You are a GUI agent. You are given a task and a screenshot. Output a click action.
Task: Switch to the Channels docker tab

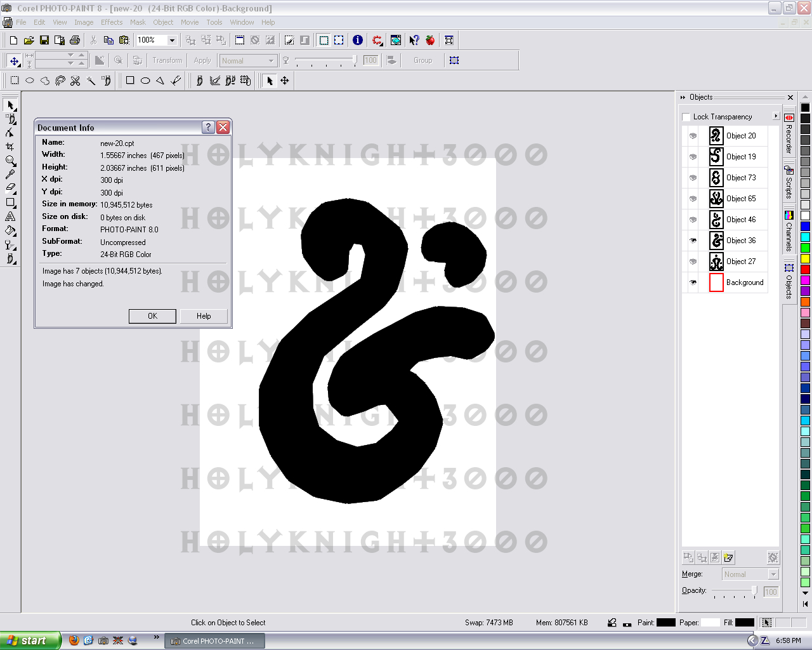point(789,232)
